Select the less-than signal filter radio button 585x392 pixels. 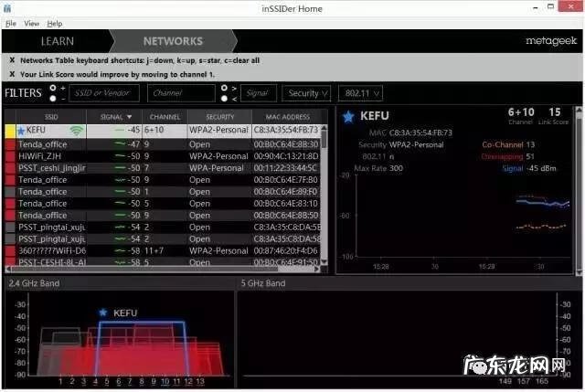(224, 99)
